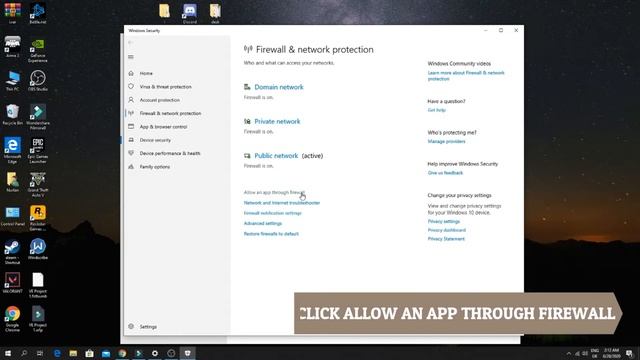Open the Privacy Statement link
Viewport: 640px width, 360px height.
pos(446,239)
